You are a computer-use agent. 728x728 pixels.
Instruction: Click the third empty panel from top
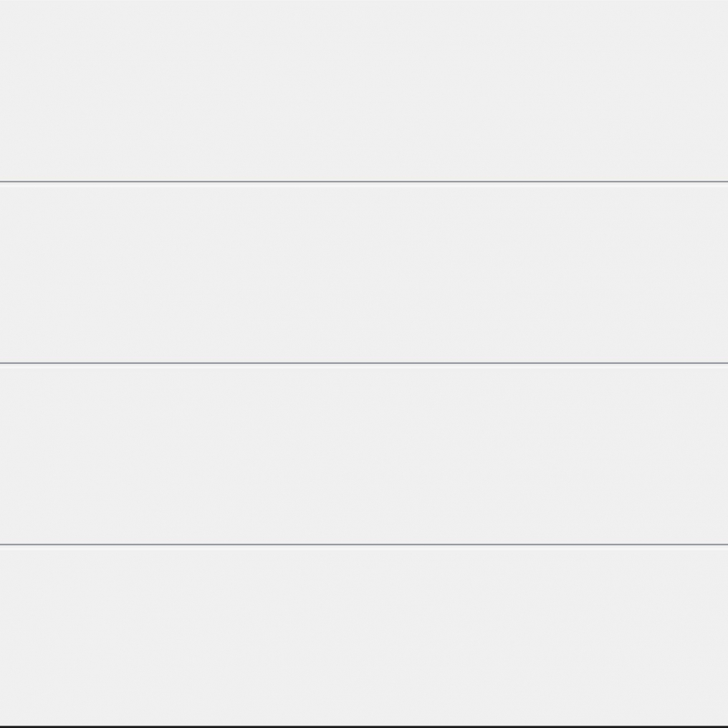point(364,454)
